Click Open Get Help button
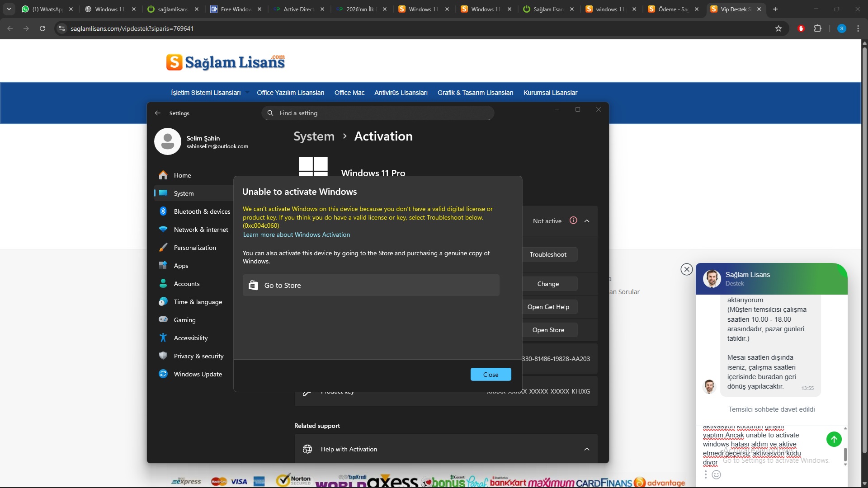 [548, 307]
